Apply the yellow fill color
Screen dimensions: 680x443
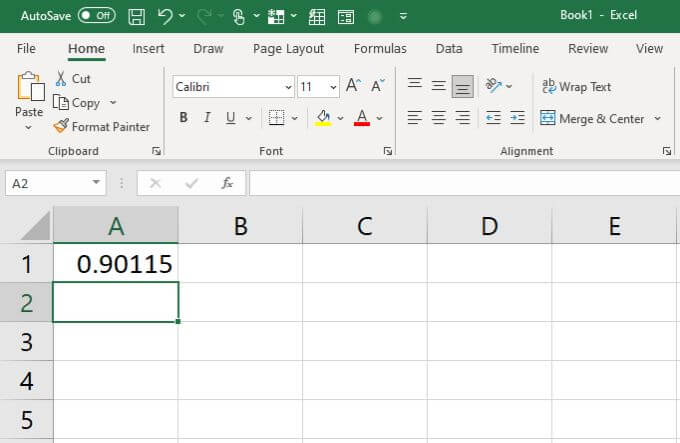point(323,117)
